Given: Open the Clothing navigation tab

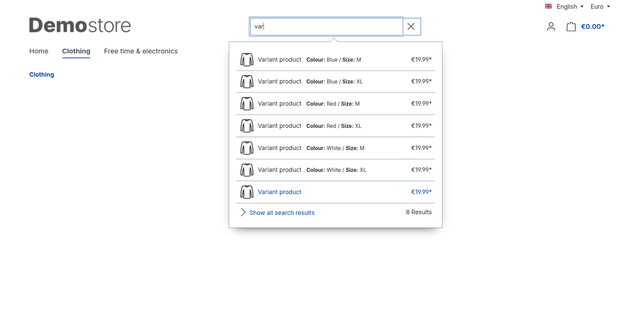Looking at the screenshot, I should pyautogui.click(x=76, y=51).
